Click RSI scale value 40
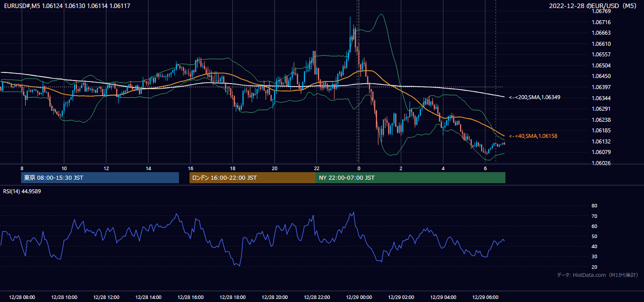 [x=594, y=246]
